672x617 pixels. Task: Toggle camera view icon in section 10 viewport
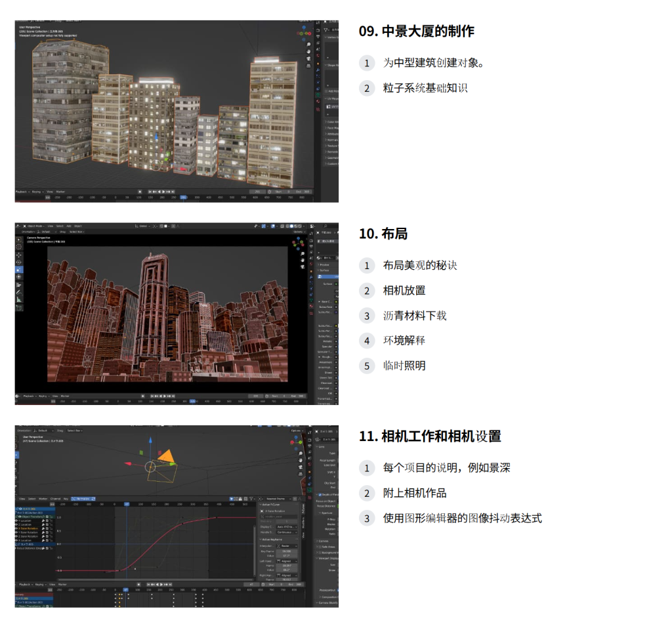(x=303, y=266)
